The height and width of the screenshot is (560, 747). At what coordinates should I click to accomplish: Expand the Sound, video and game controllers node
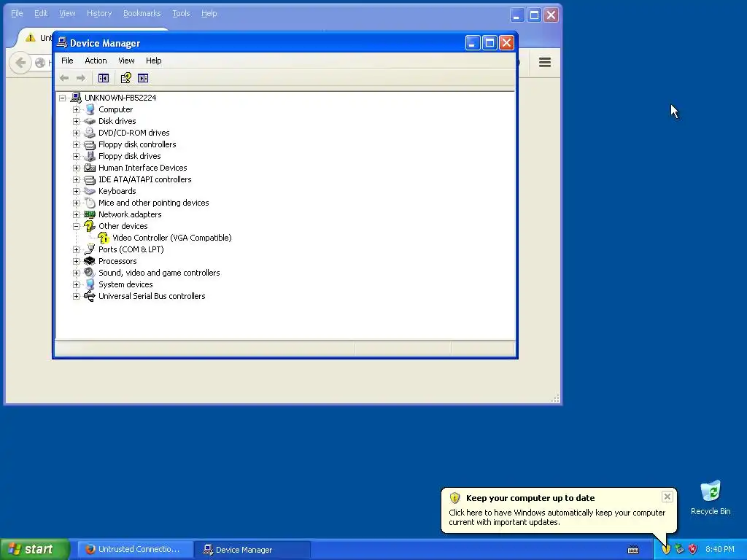coord(76,273)
